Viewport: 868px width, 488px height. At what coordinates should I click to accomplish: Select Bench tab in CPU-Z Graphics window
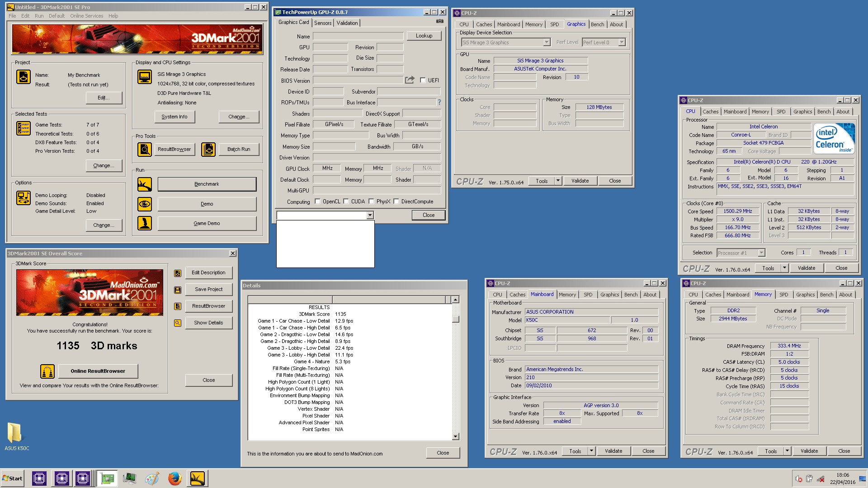(x=597, y=24)
